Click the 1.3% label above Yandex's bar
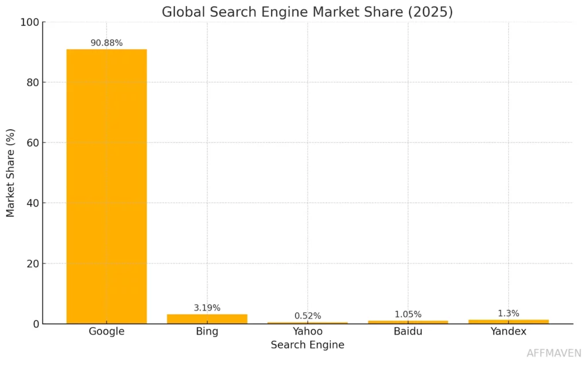Viewport: 588px width, 365px height. (x=509, y=313)
